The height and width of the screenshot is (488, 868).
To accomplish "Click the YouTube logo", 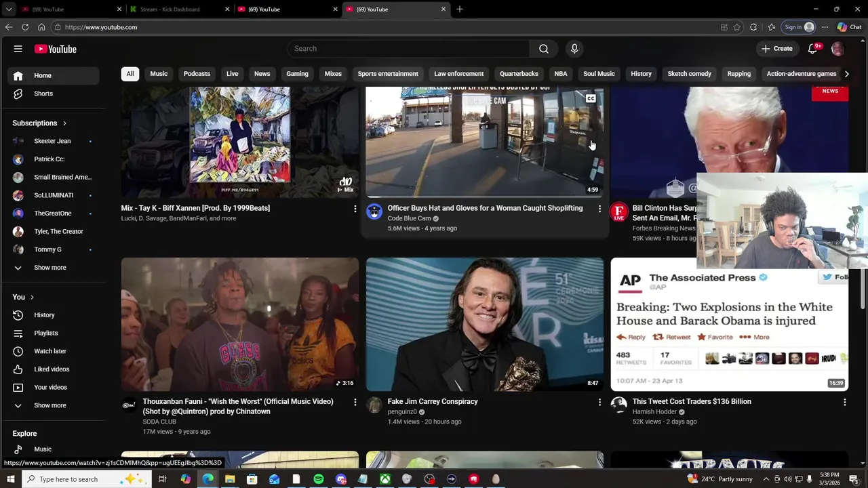I will (x=56, y=49).
